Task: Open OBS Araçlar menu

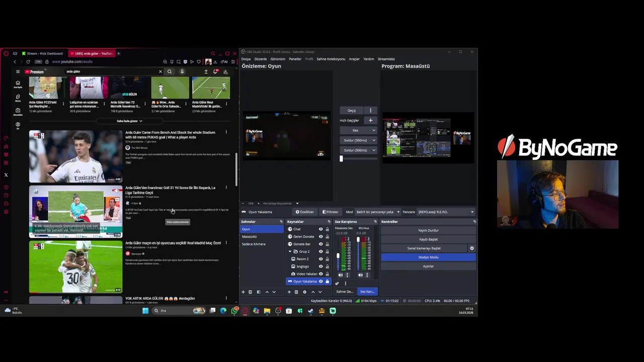Action: [354, 59]
